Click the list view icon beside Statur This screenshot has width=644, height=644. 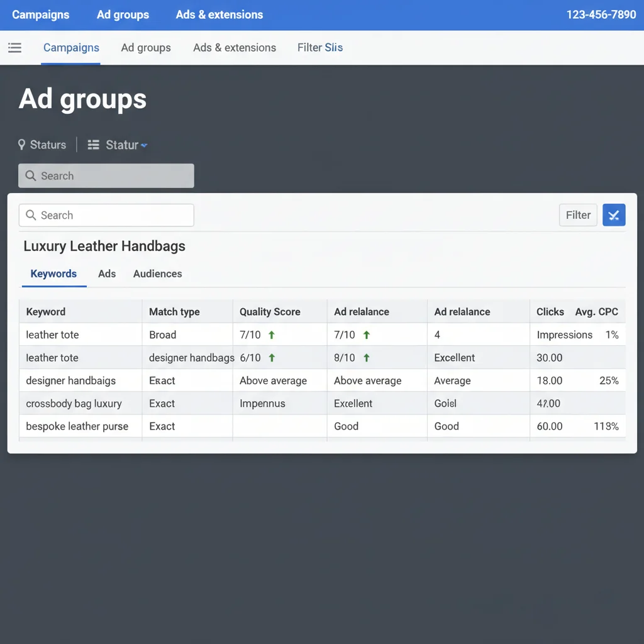click(94, 145)
